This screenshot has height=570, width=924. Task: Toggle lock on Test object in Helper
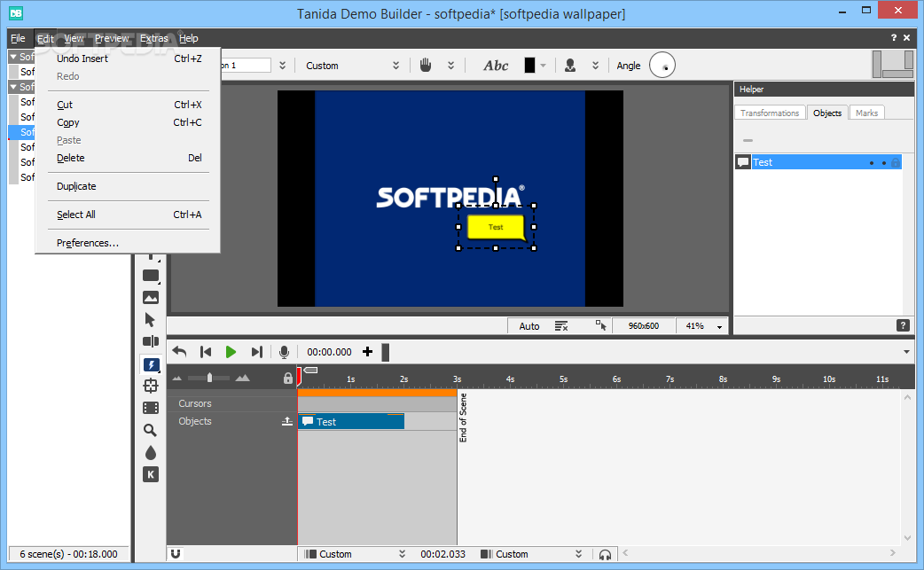[x=895, y=162]
